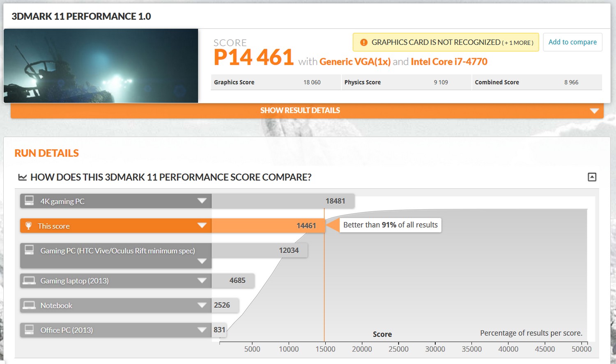The image size is (616, 364).
Task: Click the warning icon in graphics card alert
Action: 363,42
